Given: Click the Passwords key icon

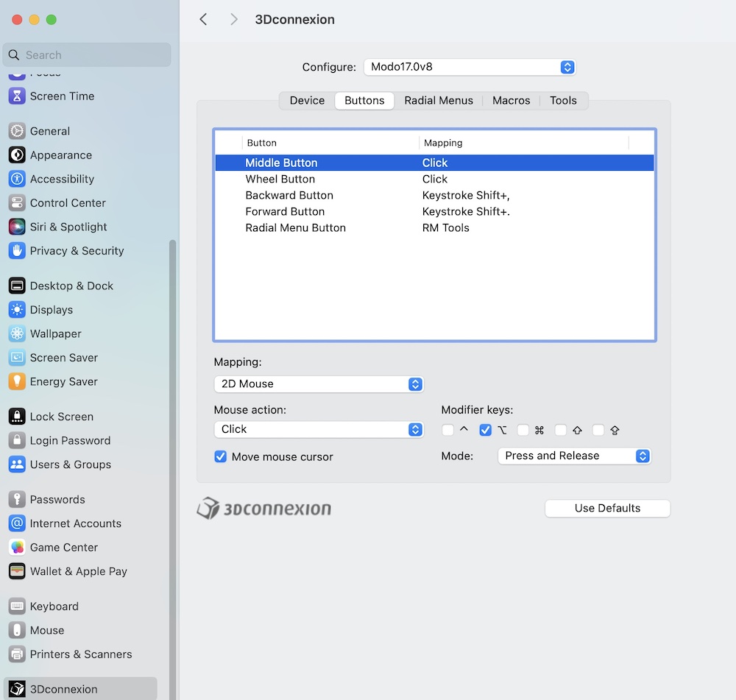Looking at the screenshot, I should point(17,499).
